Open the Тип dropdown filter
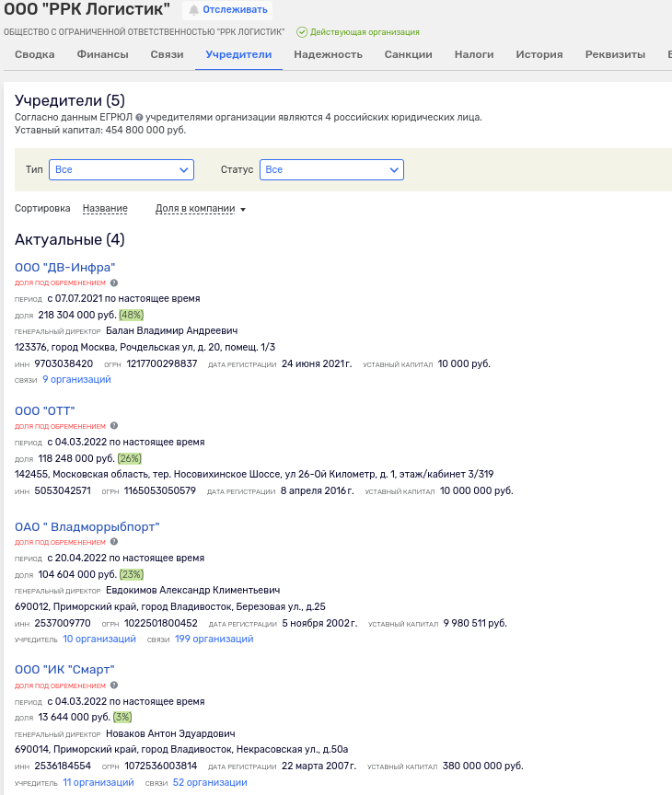 [122, 169]
